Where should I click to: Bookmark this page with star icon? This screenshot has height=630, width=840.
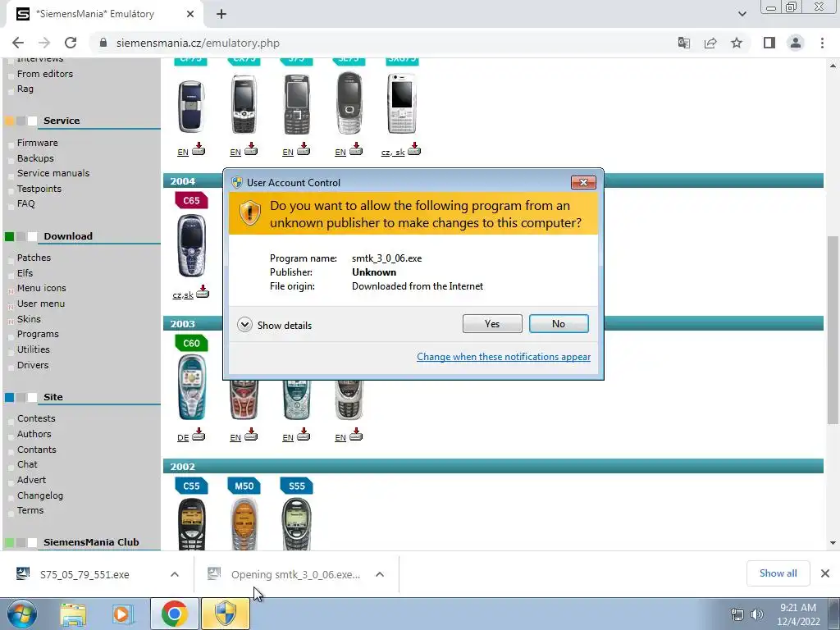click(x=737, y=43)
